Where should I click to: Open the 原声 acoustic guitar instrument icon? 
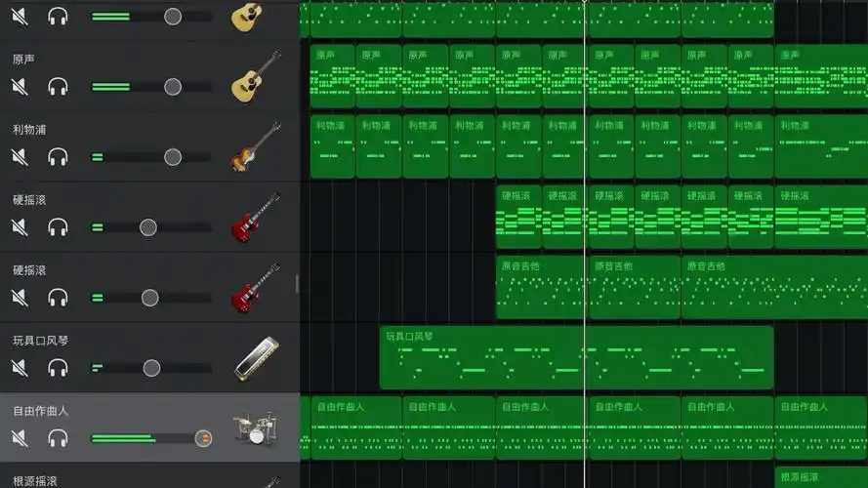(256, 78)
